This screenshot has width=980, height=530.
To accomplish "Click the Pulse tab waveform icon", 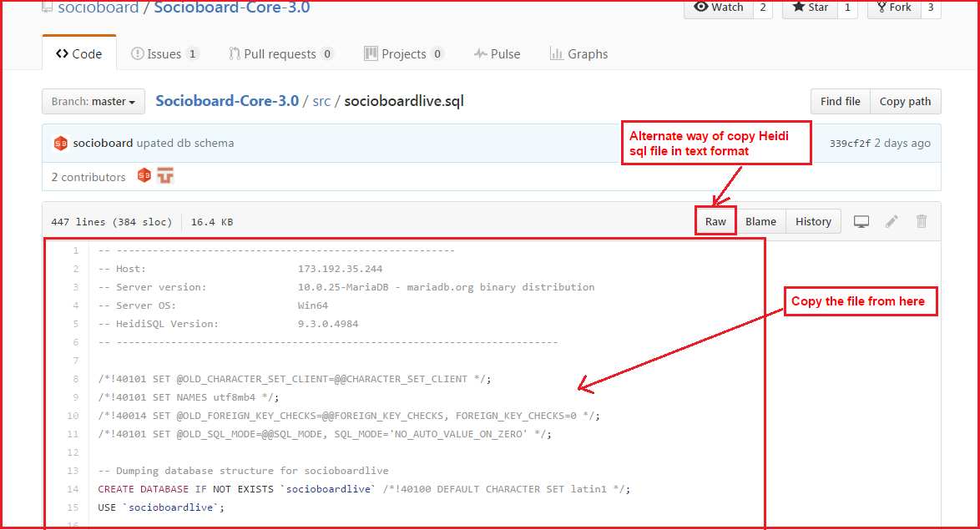I will tap(480, 53).
